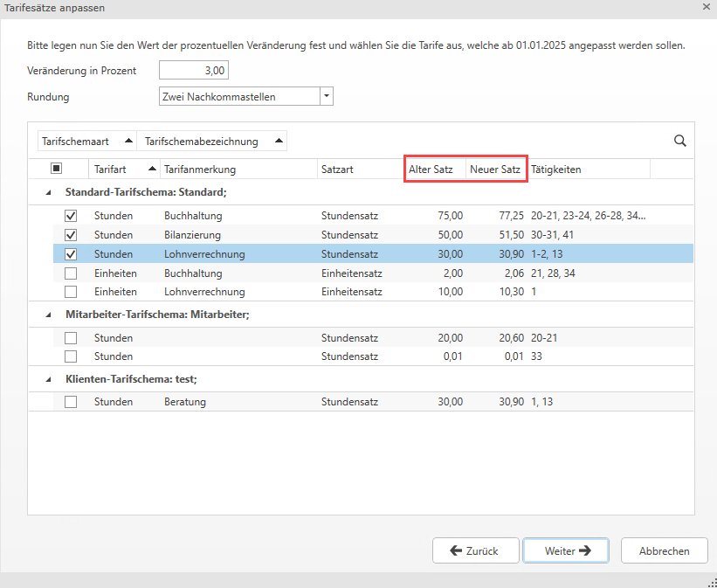The width and height of the screenshot is (717, 588).
Task: Collapse the Mitarbeiter-Tarifschema group
Action: pyautogui.click(x=48, y=315)
